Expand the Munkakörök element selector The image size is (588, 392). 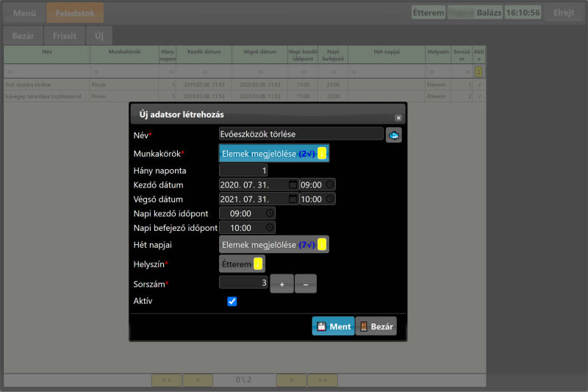273,154
